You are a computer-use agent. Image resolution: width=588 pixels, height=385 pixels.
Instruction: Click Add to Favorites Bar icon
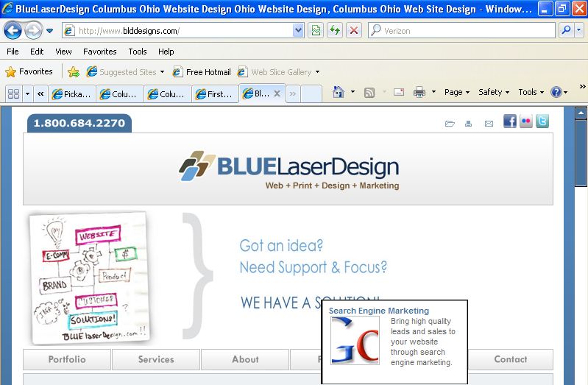click(x=74, y=71)
